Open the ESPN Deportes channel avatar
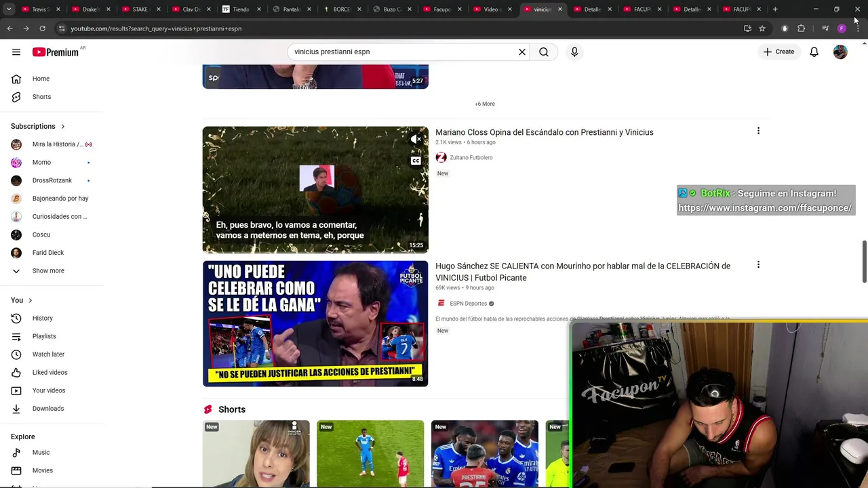Viewport: 868px width, 488px height. tap(441, 304)
